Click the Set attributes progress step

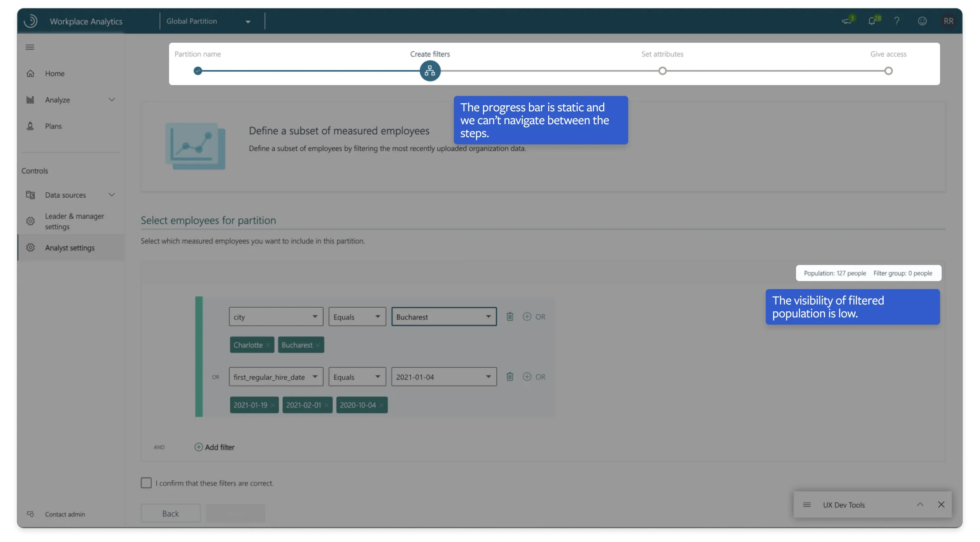coord(662,71)
